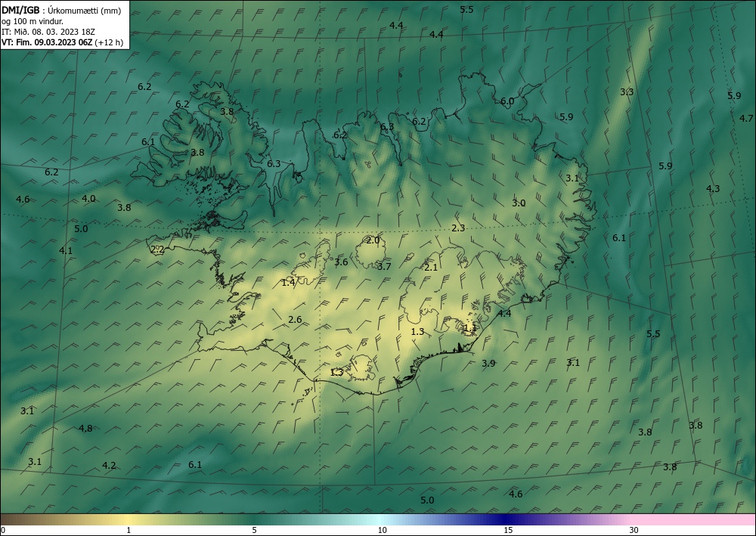Click the 2.0 value inside the glacier outline

pos(373,240)
